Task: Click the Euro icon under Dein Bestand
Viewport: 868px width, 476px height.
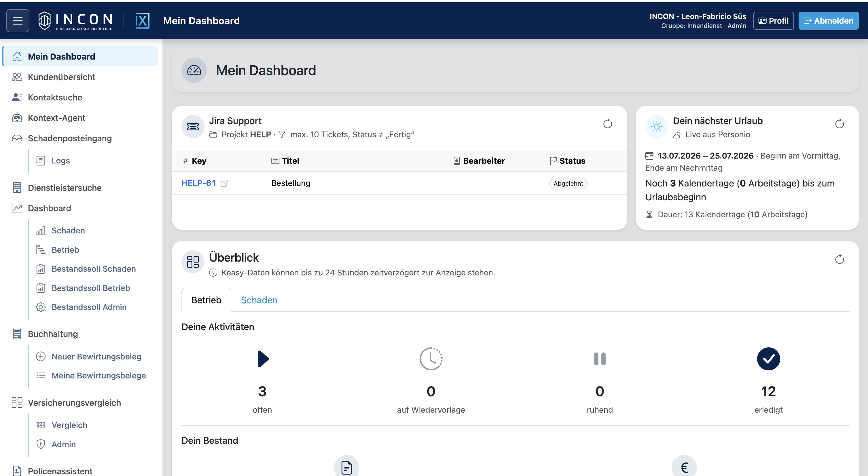Action: [x=684, y=466]
